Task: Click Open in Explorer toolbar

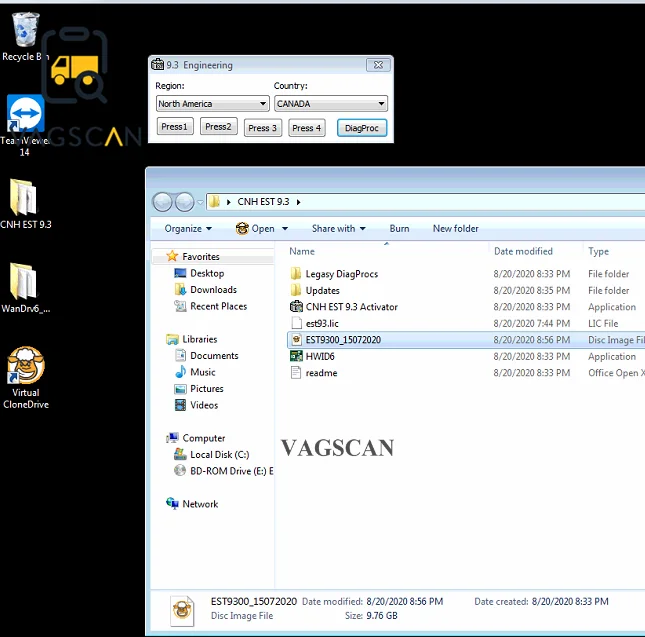Action: 255,229
